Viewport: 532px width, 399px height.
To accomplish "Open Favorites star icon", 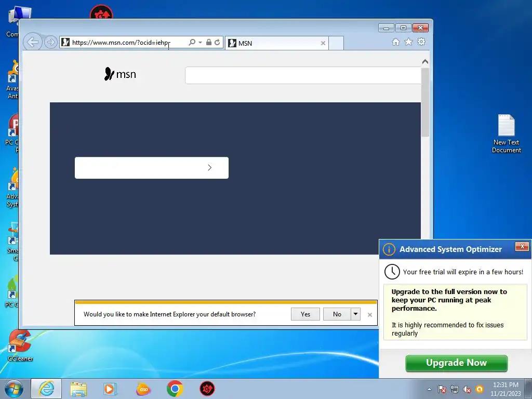I will pos(408,42).
